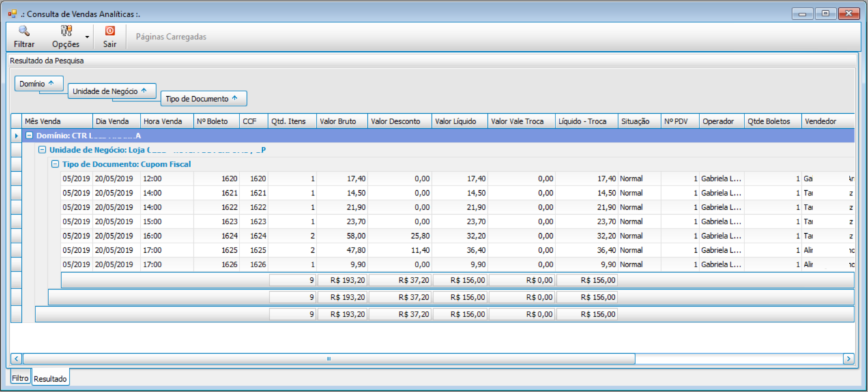Click the horizontal scrollbar right arrow
The height and width of the screenshot is (392, 868).
coord(848,359)
